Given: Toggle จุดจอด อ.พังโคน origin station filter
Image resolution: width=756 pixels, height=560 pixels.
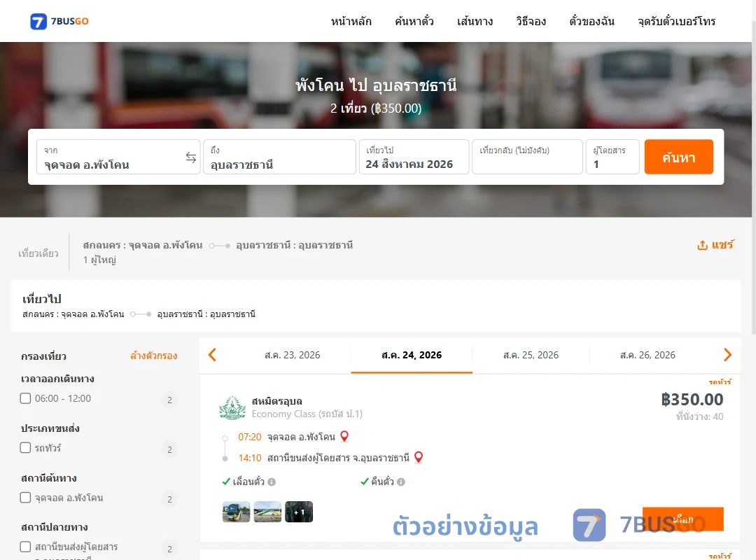Looking at the screenshot, I should [26, 497].
